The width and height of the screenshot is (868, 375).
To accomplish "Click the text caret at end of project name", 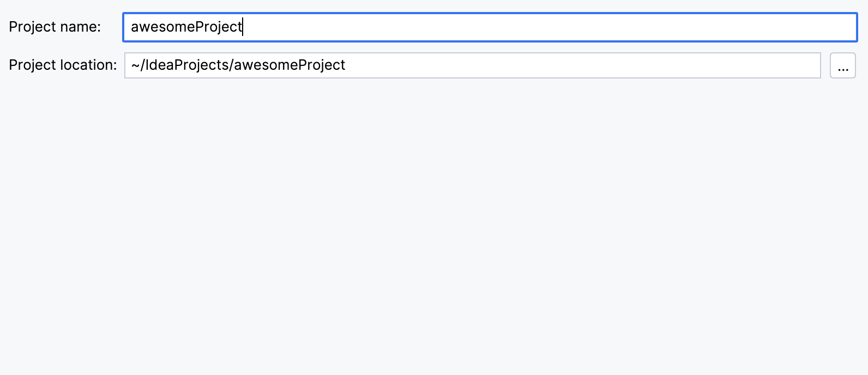I will coord(243,27).
